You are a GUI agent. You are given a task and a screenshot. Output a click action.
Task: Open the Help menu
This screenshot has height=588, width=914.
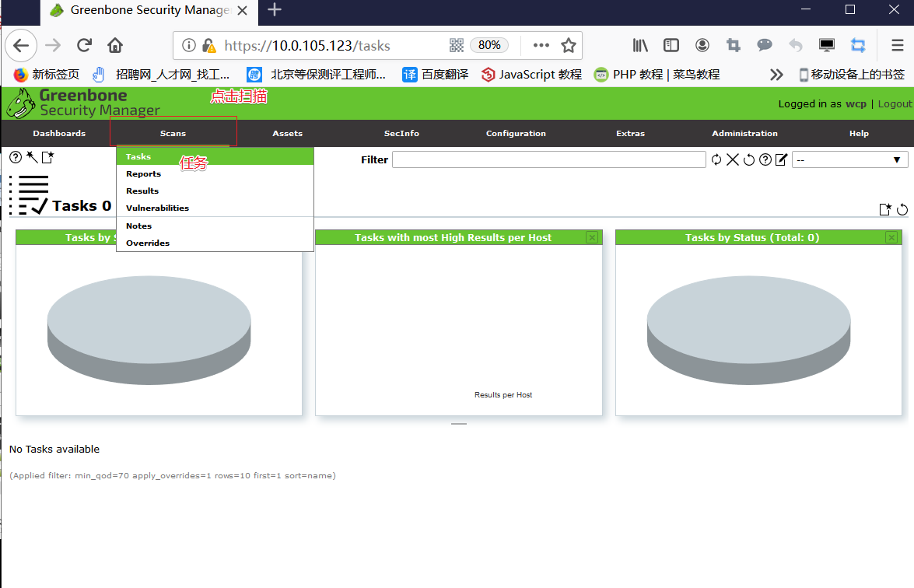(x=859, y=134)
